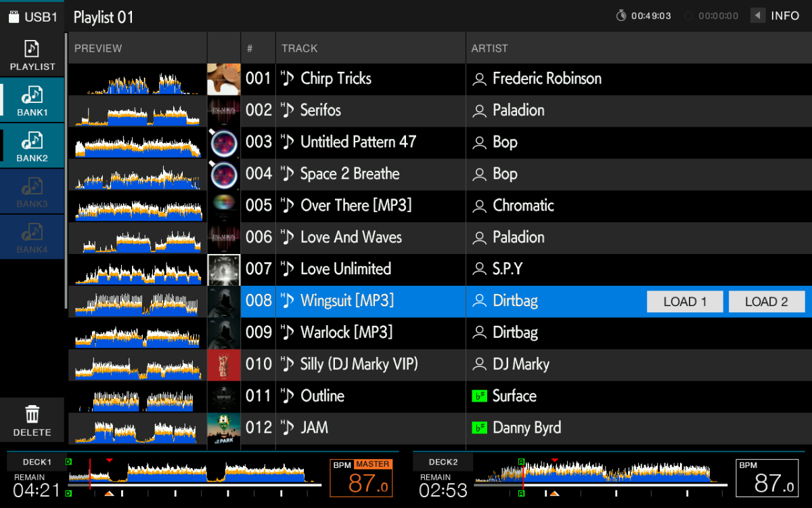812x508 pixels.
Task: Sort by the TRACK column header
Action: [x=370, y=48]
